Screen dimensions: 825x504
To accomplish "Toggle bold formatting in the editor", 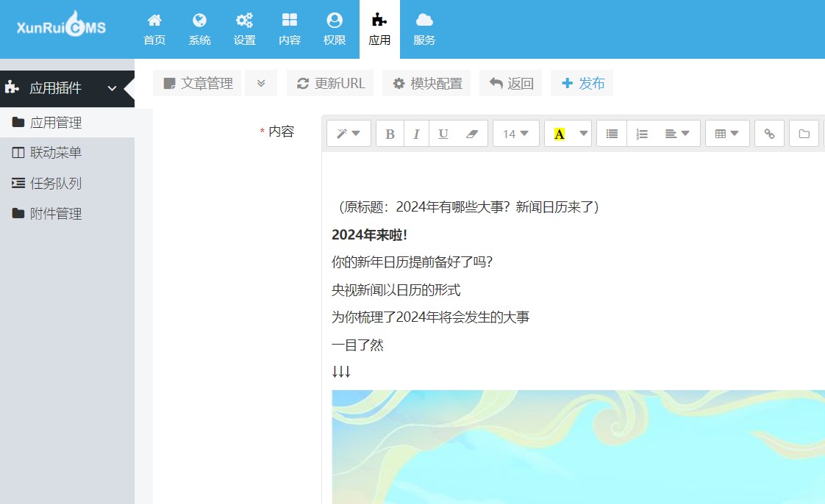I will click(389, 133).
